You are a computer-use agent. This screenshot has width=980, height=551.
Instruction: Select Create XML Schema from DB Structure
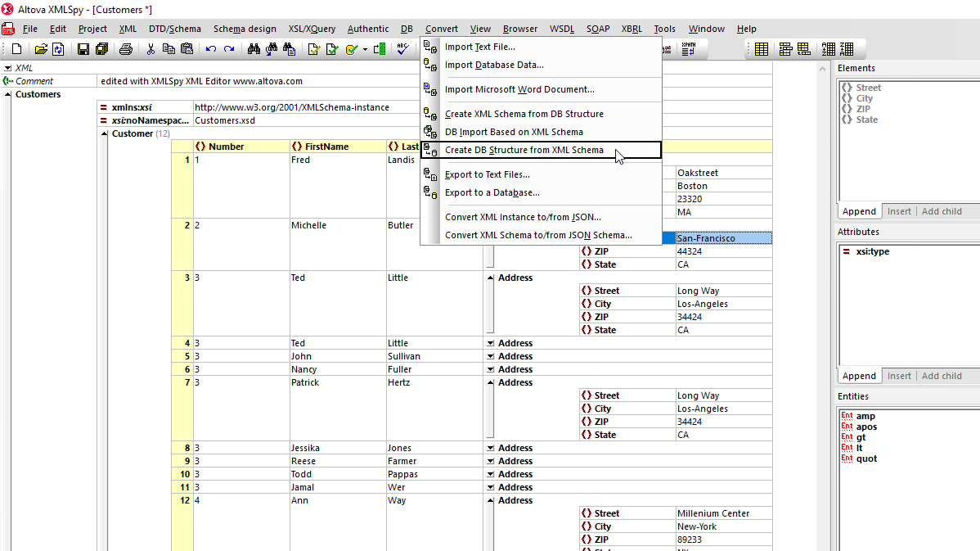542,114
